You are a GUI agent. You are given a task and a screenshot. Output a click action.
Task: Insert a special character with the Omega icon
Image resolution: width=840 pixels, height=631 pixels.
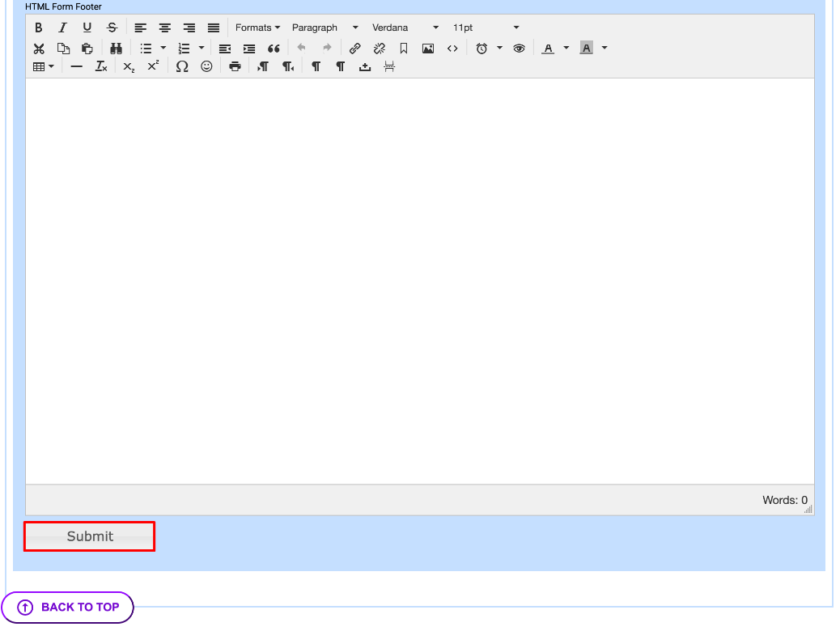[182, 67]
